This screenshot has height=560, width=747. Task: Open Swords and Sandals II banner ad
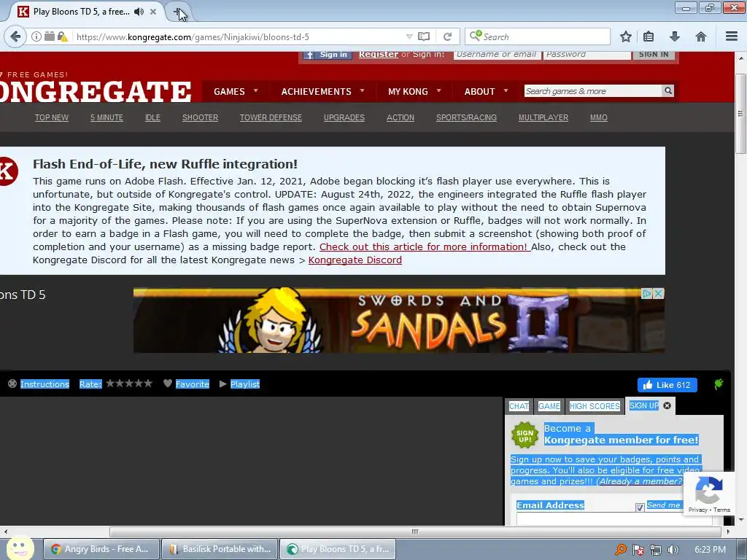pos(399,320)
